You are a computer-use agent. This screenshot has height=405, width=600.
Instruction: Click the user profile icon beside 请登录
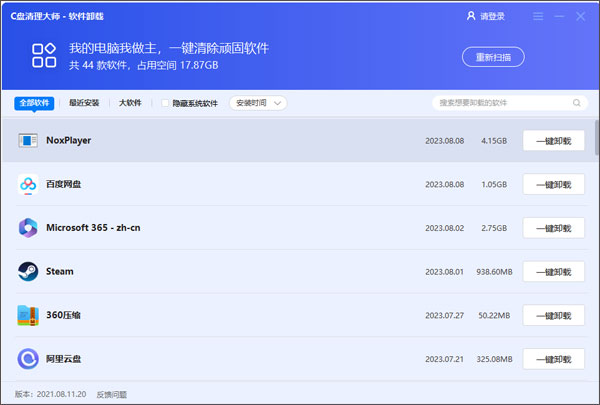(x=471, y=16)
